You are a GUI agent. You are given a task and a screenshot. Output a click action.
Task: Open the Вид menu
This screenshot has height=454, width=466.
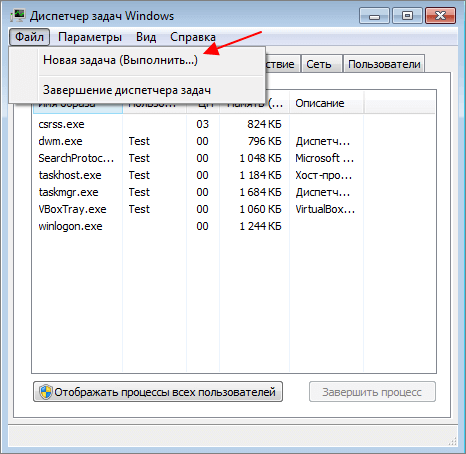click(x=146, y=37)
